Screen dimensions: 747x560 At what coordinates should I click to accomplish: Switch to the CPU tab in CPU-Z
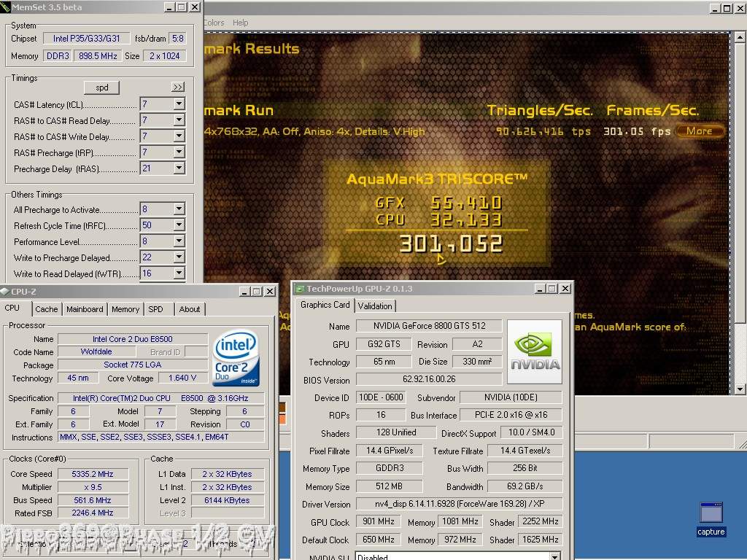coord(13,308)
